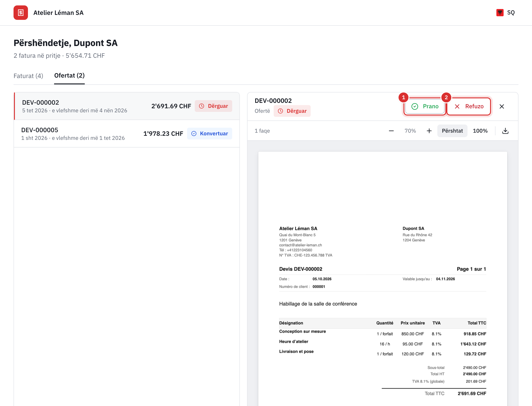Click the Page 1 sur 1 label

click(x=471, y=269)
